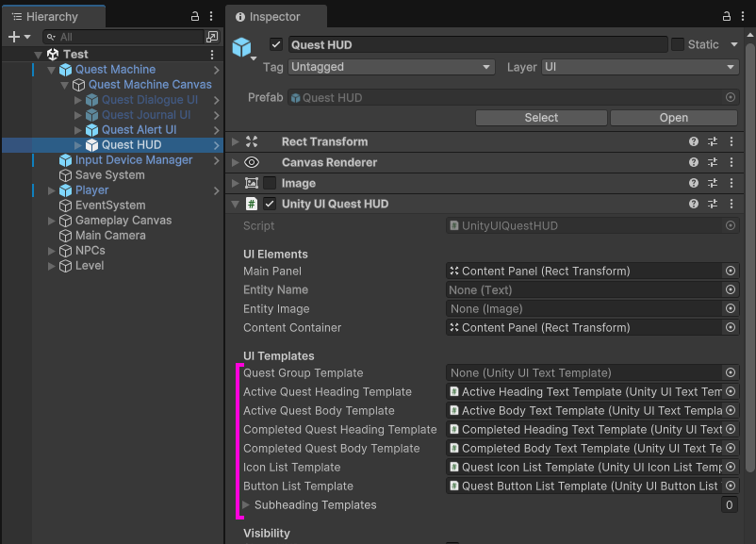Switch to the Inspector tab
756x544 pixels.
pos(276,17)
